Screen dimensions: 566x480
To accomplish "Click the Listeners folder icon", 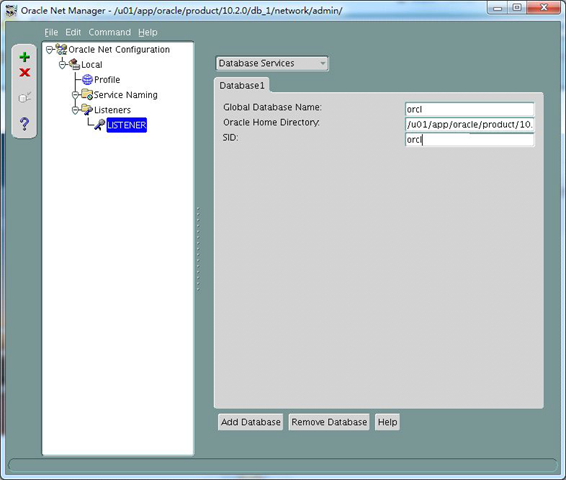I will click(87, 110).
